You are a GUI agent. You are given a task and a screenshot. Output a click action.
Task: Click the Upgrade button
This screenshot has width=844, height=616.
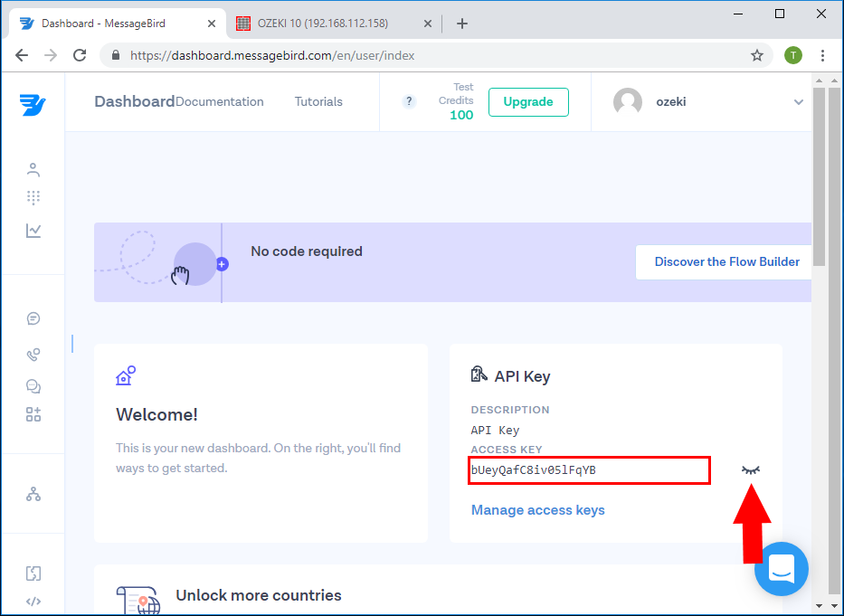coord(528,102)
